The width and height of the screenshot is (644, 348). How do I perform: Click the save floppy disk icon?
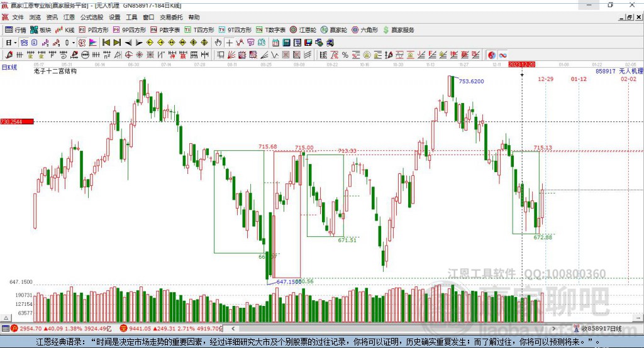pyautogui.click(x=308, y=43)
